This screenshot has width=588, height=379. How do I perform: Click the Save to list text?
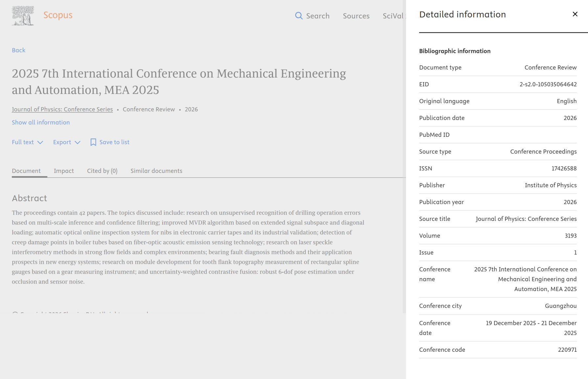[x=114, y=142]
